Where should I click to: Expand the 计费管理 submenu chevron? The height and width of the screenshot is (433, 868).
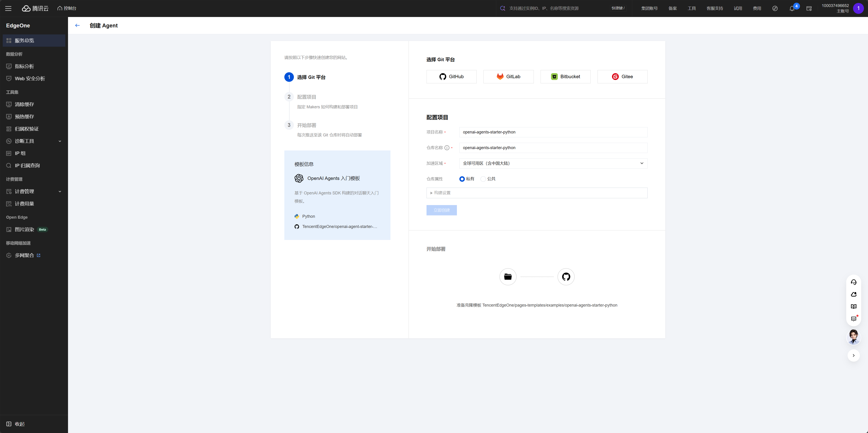point(60,191)
